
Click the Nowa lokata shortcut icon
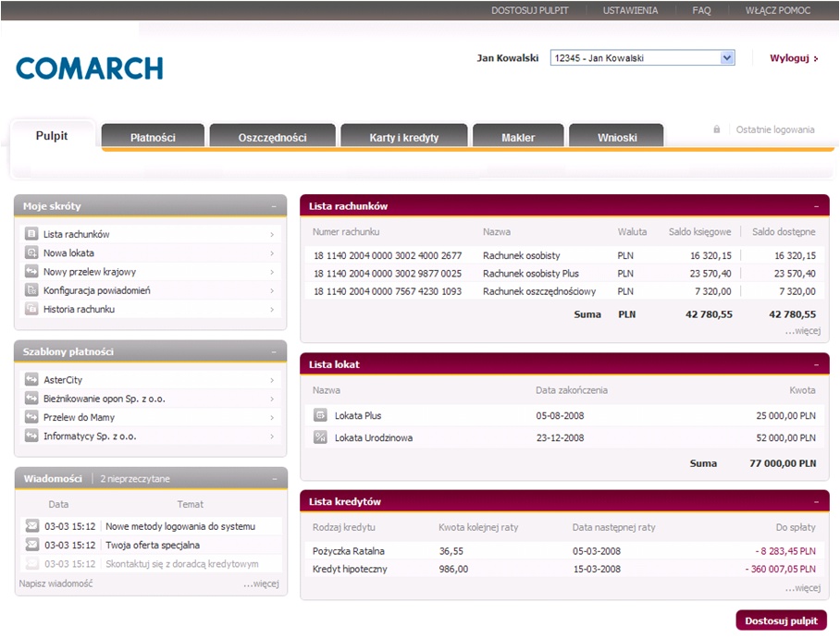coord(31,252)
